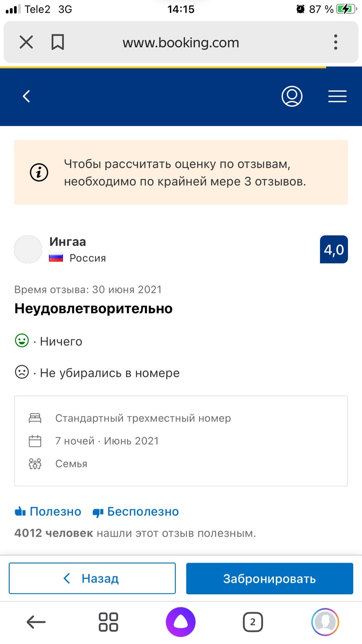
Task: Open reviewer Ингаа's avatar
Action: [x=28, y=249]
